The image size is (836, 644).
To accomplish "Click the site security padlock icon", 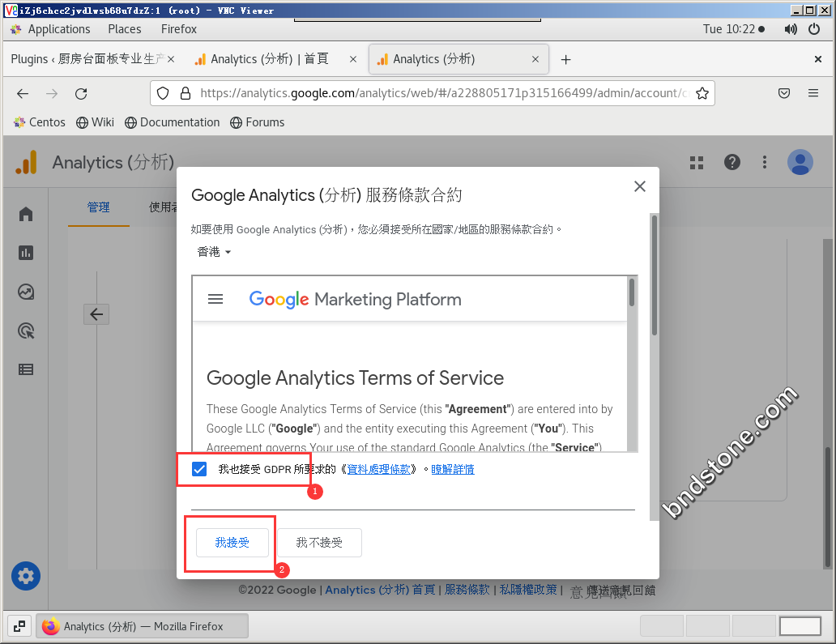I will tap(185, 93).
